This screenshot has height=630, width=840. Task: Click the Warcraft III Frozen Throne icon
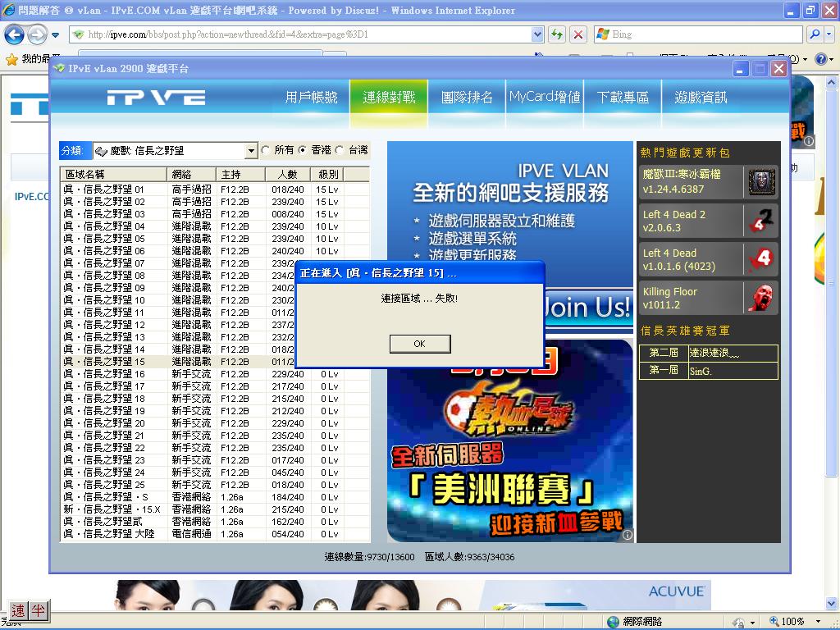tap(761, 182)
